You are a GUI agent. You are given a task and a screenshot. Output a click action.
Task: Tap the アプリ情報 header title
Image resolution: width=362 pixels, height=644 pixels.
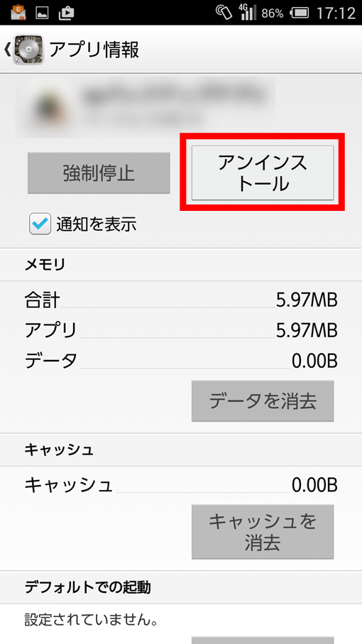[94, 49]
